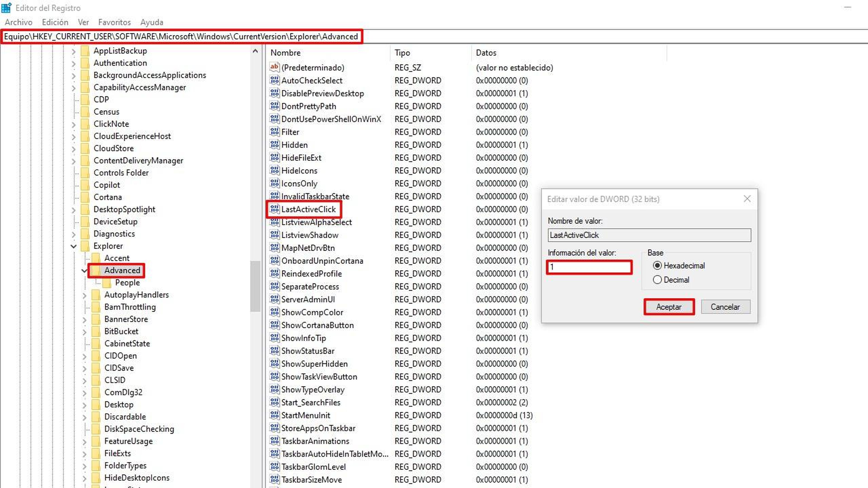This screenshot has width=868, height=488.
Task: Select the Hexadecimal base radio button
Action: [x=657, y=265]
